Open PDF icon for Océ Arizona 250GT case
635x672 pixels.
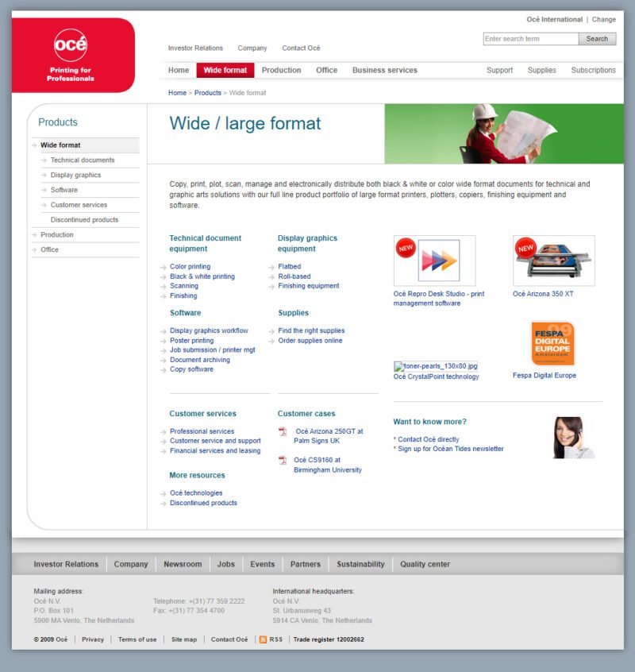point(283,431)
